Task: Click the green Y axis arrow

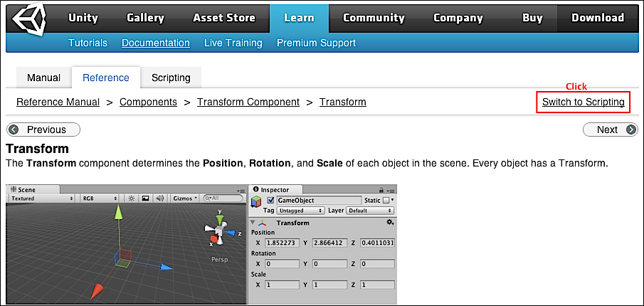Action: (119, 213)
